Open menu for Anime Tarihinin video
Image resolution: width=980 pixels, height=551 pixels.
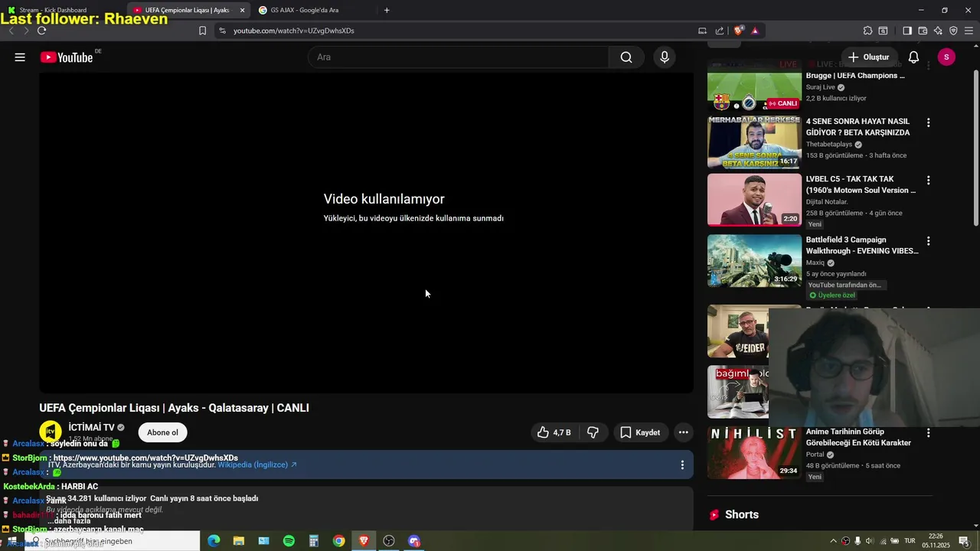[928, 433]
